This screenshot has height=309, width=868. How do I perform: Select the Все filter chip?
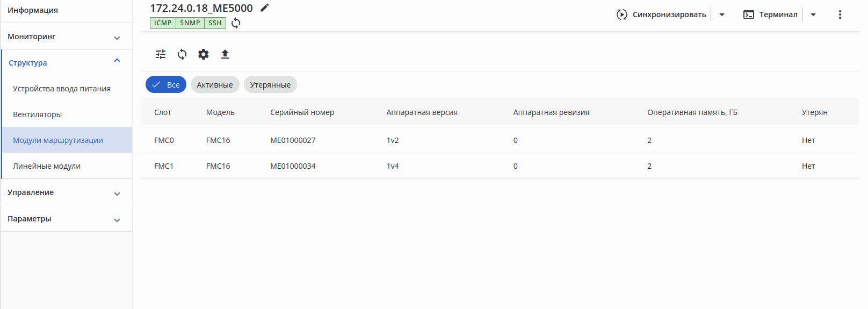pyautogui.click(x=166, y=85)
